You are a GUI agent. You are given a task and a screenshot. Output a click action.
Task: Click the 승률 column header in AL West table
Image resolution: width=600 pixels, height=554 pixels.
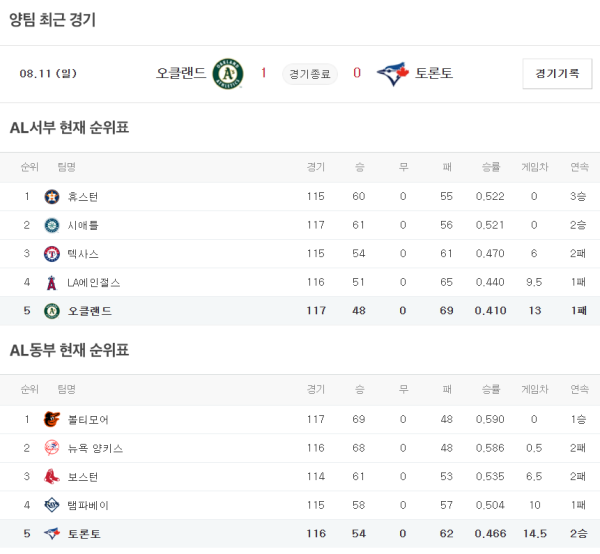pyautogui.click(x=491, y=167)
